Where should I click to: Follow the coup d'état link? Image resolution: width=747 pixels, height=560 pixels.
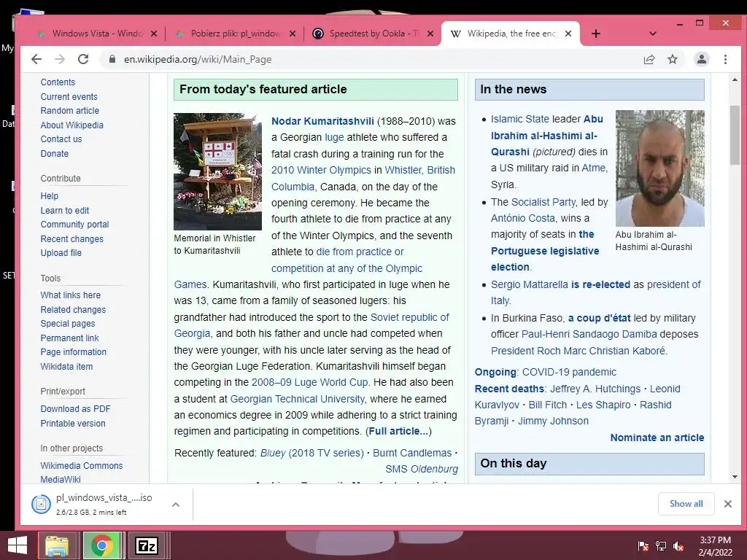pyautogui.click(x=600, y=318)
